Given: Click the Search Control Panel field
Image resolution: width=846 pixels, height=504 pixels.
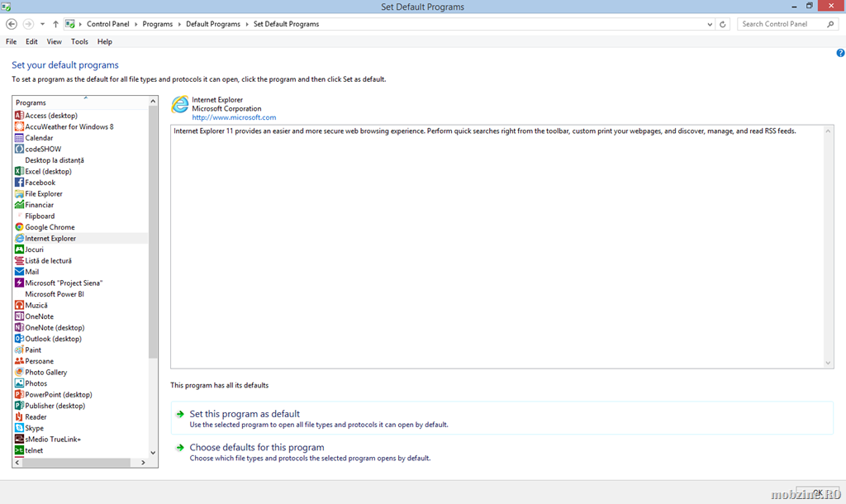Looking at the screenshot, I should click(782, 24).
